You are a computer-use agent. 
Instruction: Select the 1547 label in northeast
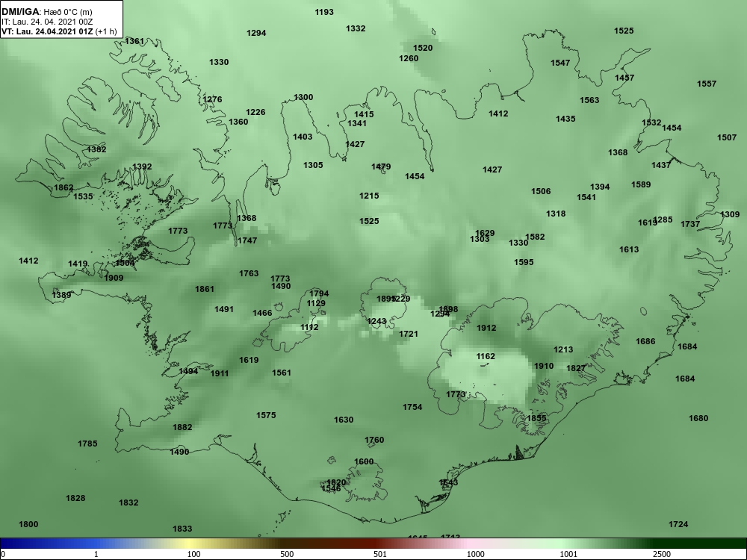(560, 63)
